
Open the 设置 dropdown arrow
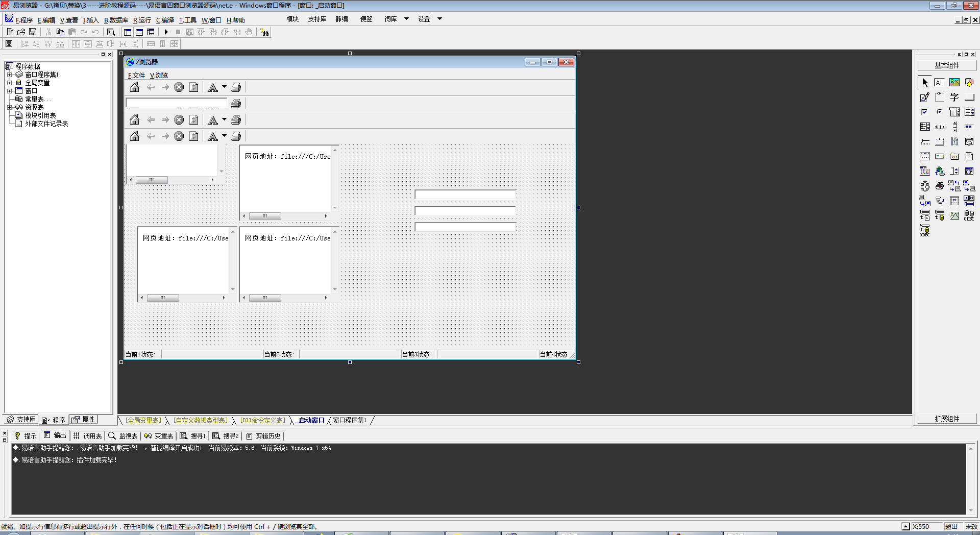[439, 19]
